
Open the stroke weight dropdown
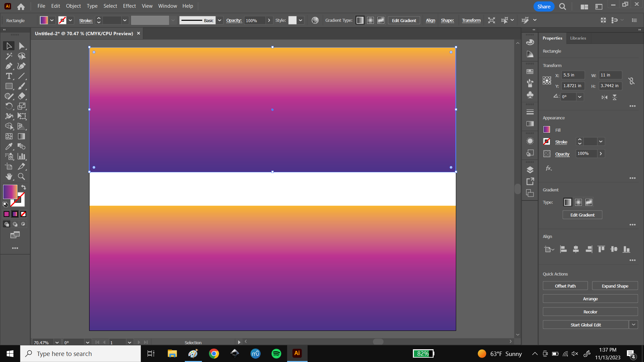tap(124, 20)
